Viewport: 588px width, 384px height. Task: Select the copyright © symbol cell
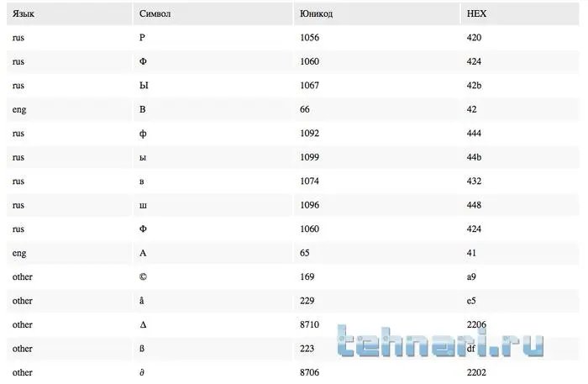[x=143, y=276]
